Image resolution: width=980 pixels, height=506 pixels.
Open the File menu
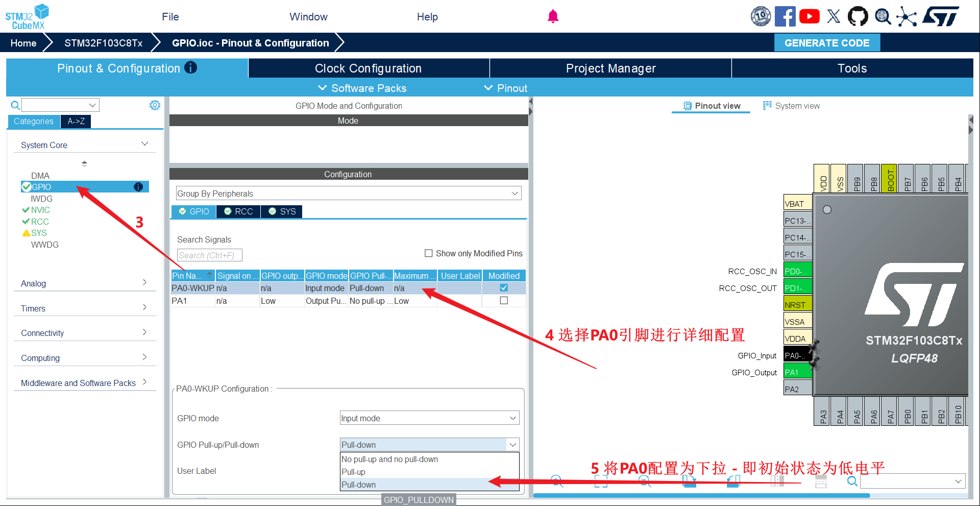click(x=170, y=17)
